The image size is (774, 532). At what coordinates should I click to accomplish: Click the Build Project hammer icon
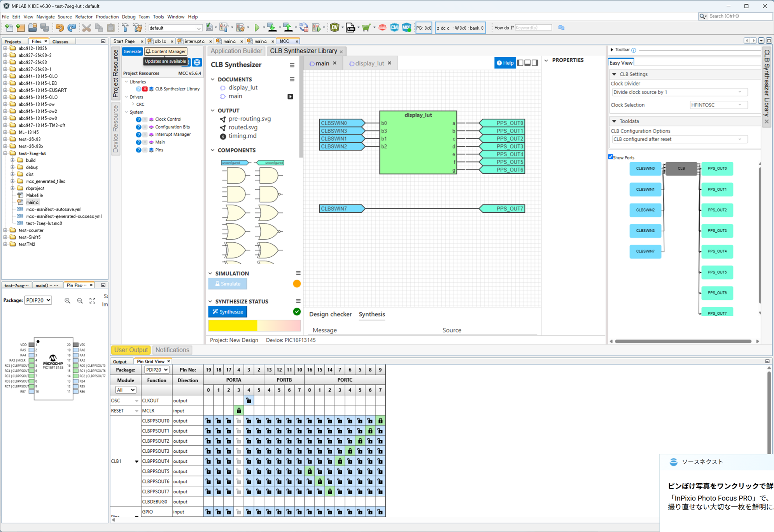coord(125,28)
